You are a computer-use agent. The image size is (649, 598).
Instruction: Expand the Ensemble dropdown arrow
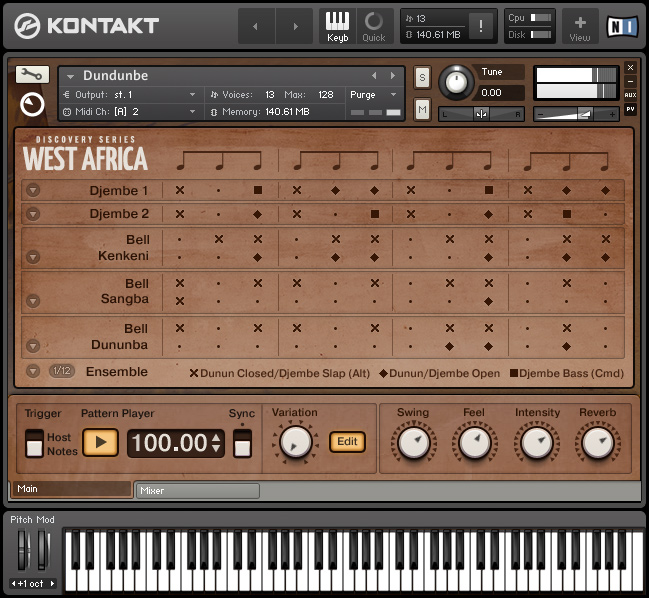33,371
